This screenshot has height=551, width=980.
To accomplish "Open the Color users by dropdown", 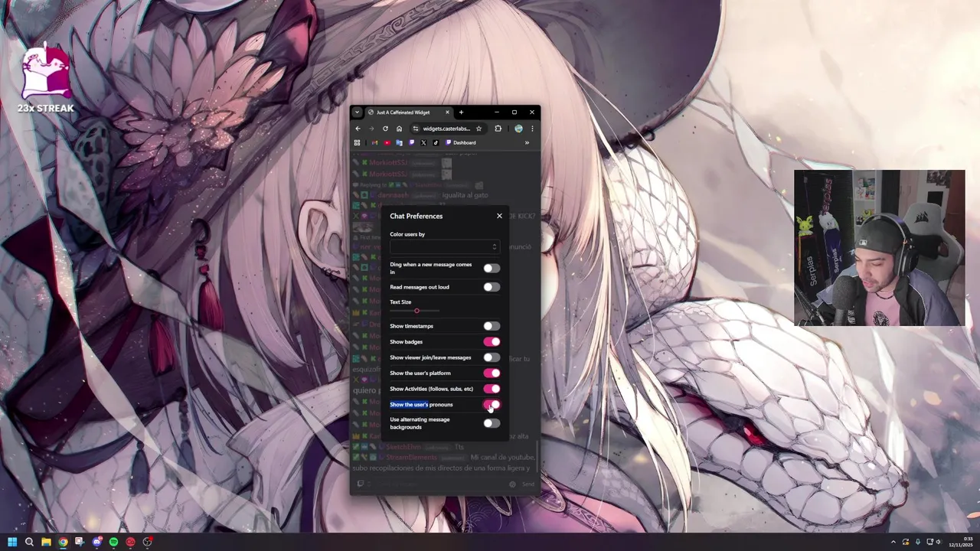I will click(x=444, y=246).
